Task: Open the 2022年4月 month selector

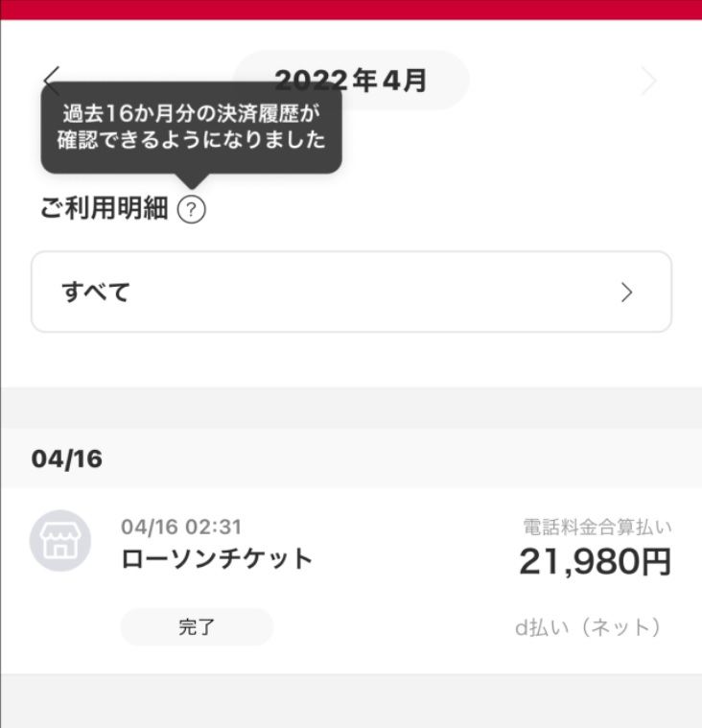Action: pos(351,81)
